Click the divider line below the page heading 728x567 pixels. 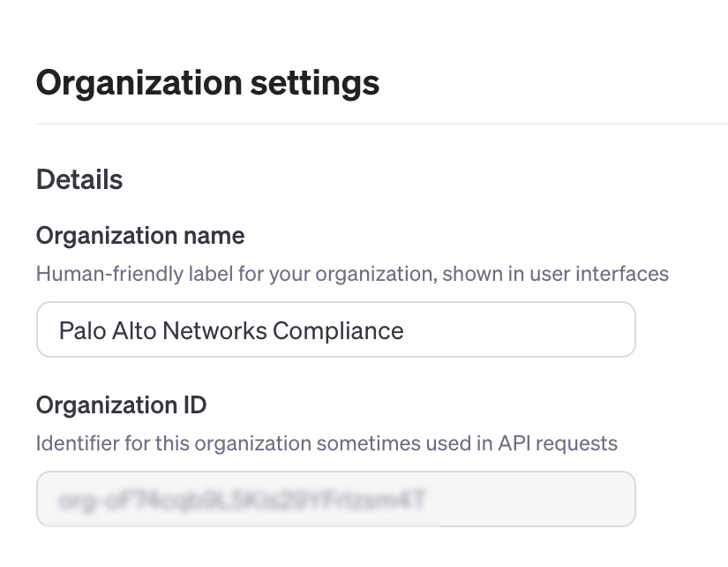click(x=381, y=125)
